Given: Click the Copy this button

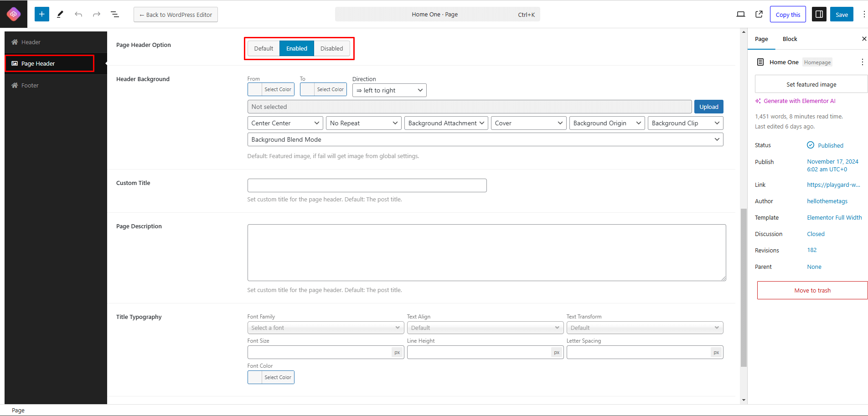Looking at the screenshot, I should click(788, 15).
